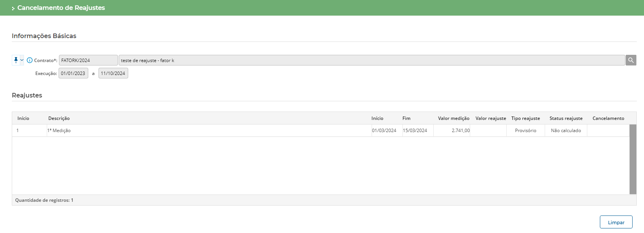The image size is (644, 233).
Task: Click the 'Não calculado' status cell
Action: 566,131
